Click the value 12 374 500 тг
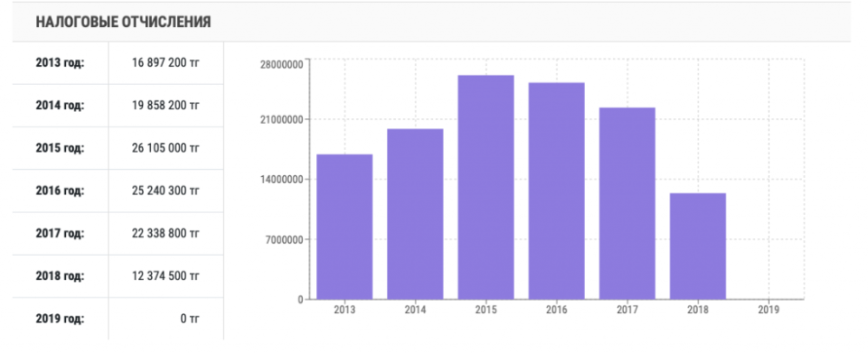The image size is (868, 353). (x=165, y=276)
